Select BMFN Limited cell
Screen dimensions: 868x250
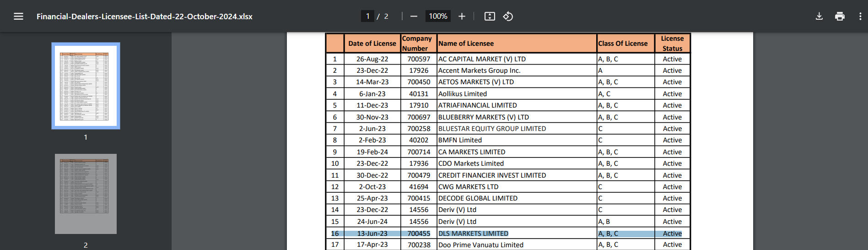point(517,140)
